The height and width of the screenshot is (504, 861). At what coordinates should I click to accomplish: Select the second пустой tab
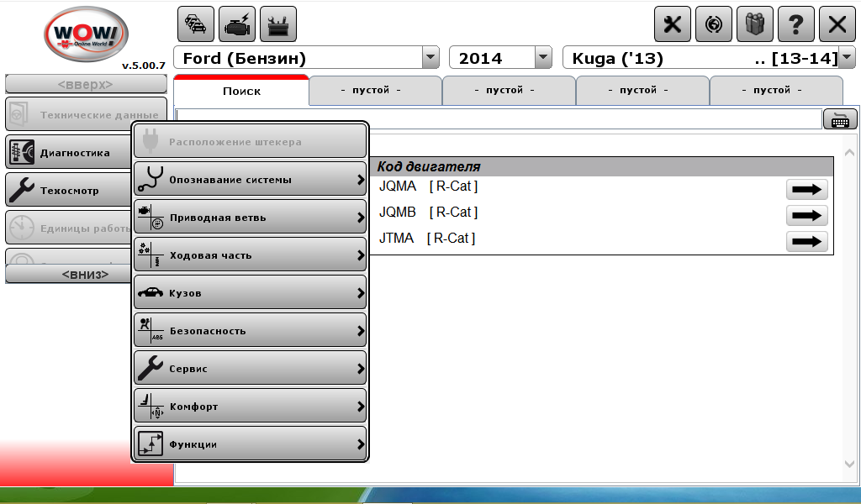click(509, 90)
